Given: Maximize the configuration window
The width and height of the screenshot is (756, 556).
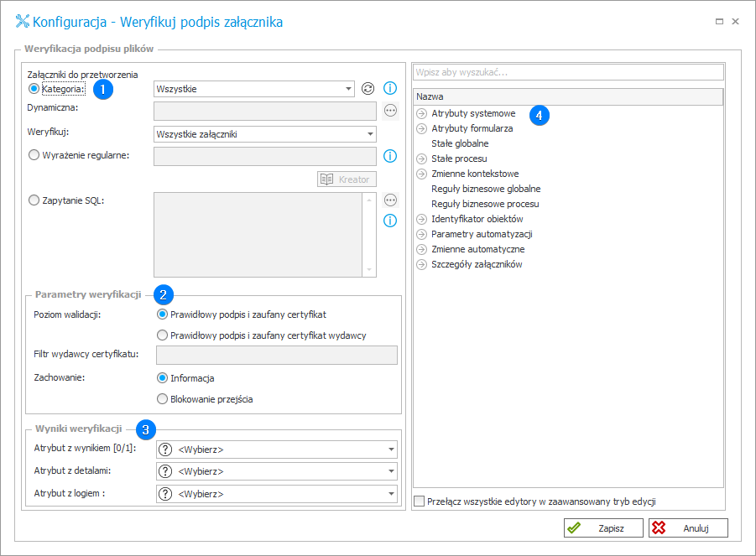Looking at the screenshot, I should pos(719,21).
